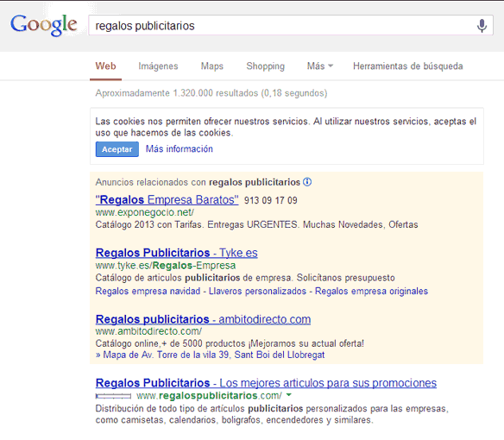Open Regalos empresa navidad sitelink

[x=148, y=292]
